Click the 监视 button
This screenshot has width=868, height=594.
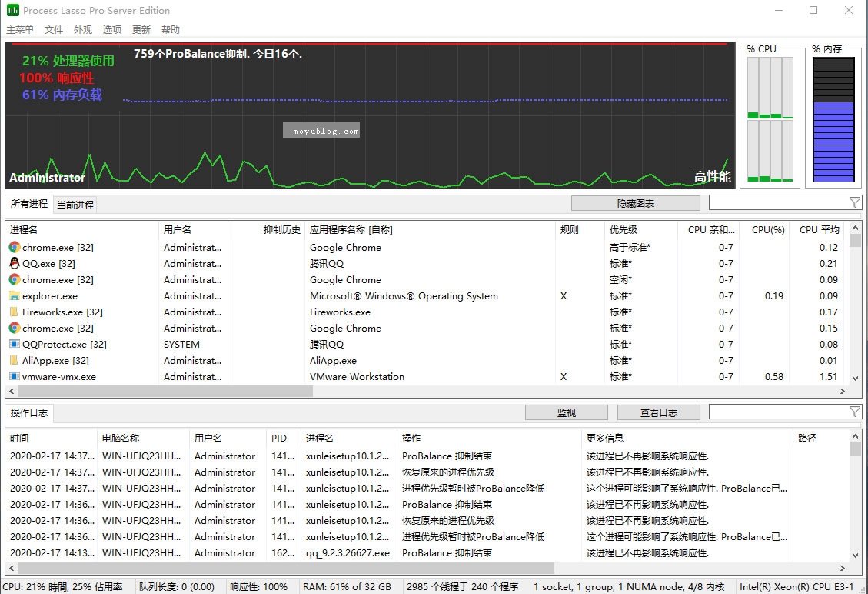click(567, 413)
